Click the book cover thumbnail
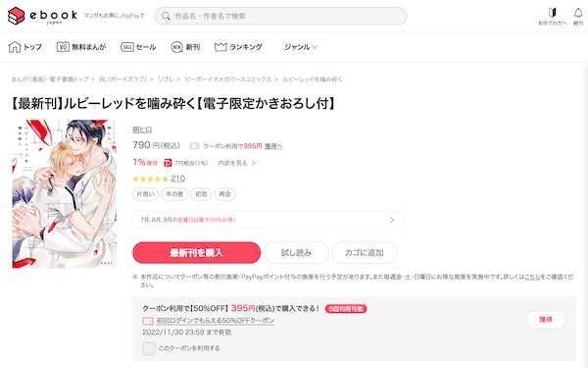This screenshot has height=368, width=588. 64,193
